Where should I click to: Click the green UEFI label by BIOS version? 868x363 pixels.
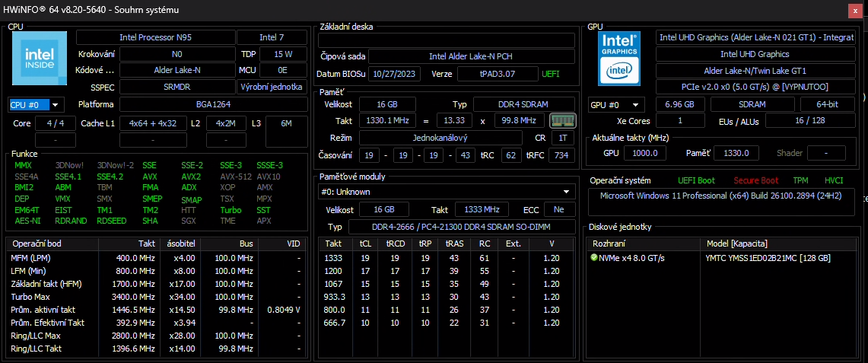[550, 74]
